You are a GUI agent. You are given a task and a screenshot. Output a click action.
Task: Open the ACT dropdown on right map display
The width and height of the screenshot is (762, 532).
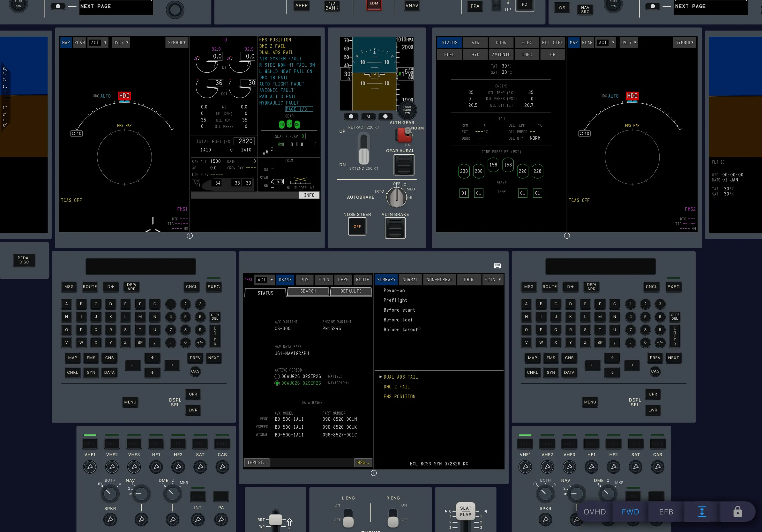pyautogui.click(x=606, y=42)
